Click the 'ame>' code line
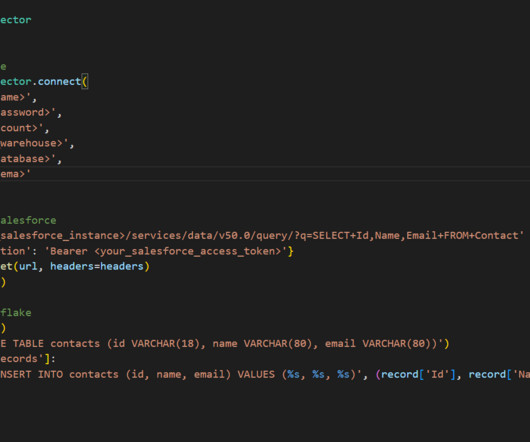The height and width of the screenshot is (442, 530). tap(18, 97)
